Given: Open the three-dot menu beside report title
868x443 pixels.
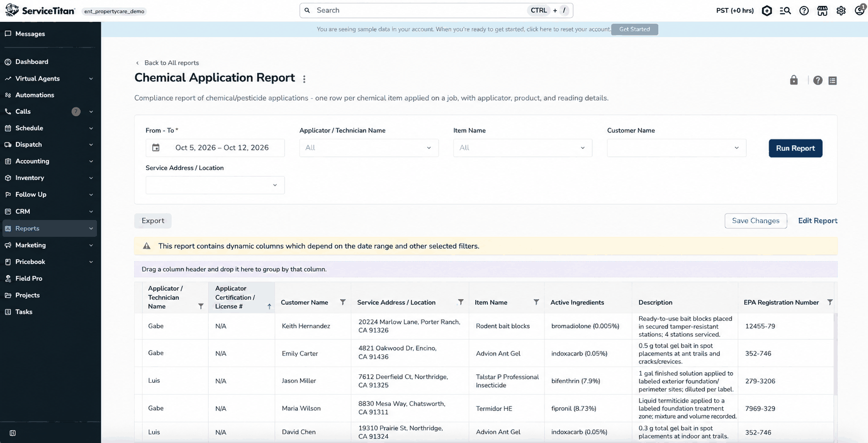Looking at the screenshot, I should [x=304, y=79].
